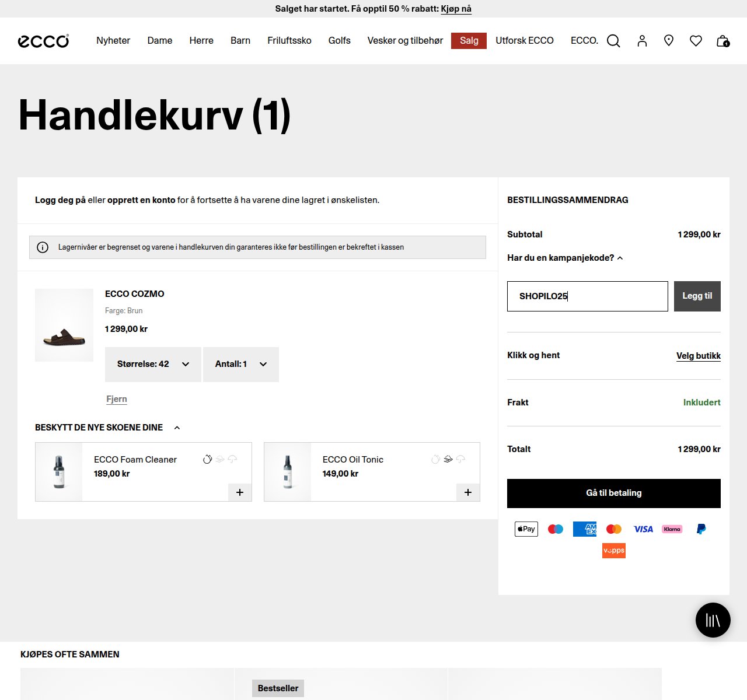The height and width of the screenshot is (700, 747).
Task: Follow the Kjøp nå banner link
Action: point(456,9)
